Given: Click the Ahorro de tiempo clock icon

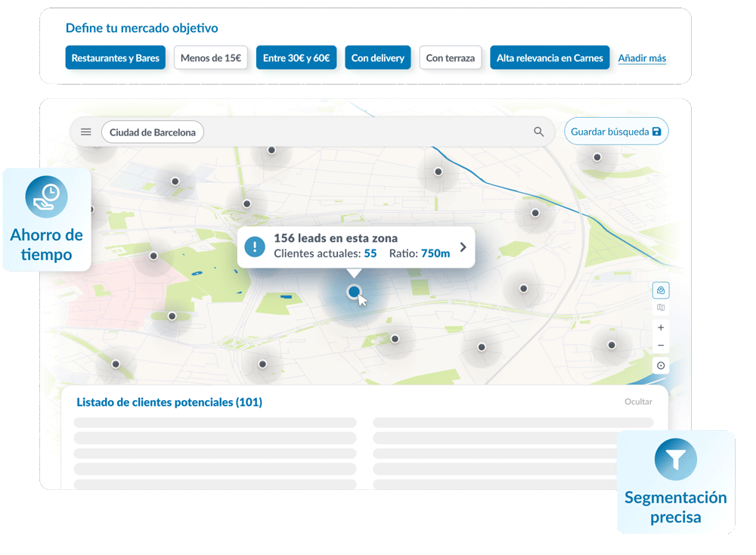Looking at the screenshot, I should pyautogui.click(x=46, y=197).
